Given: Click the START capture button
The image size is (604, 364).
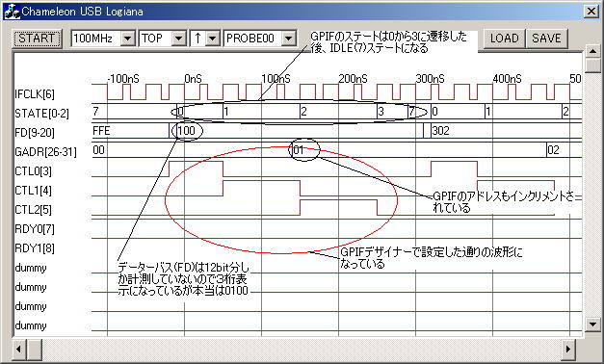Looking at the screenshot, I should click(x=37, y=39).
